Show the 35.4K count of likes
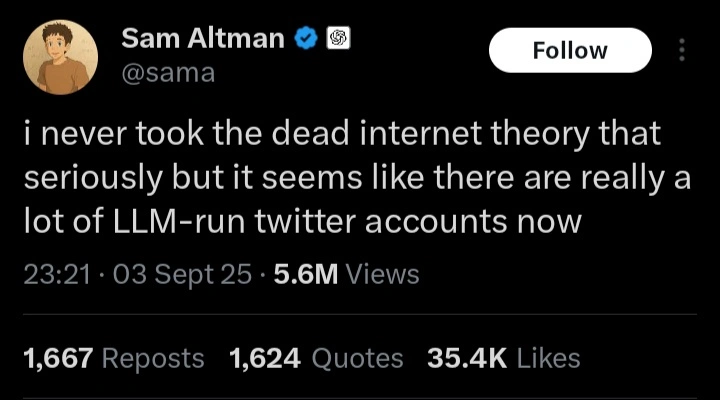This screenshot has width=720, height=400. click(x=465, y=358)
